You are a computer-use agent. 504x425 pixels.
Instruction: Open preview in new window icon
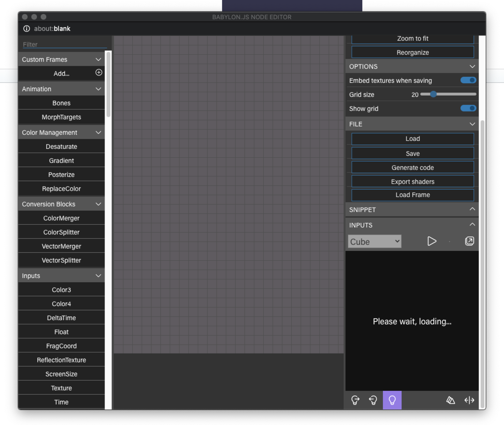coord(469,241)
